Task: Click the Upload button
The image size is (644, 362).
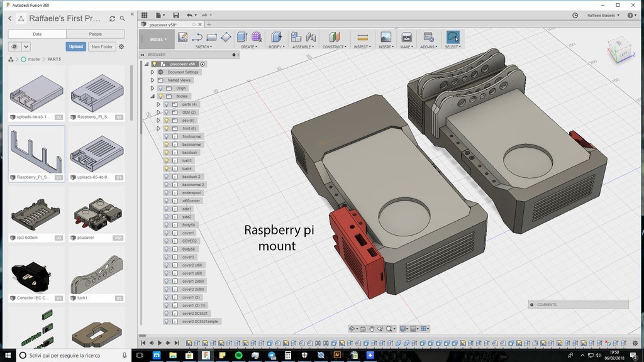Action: pos(75,47)
